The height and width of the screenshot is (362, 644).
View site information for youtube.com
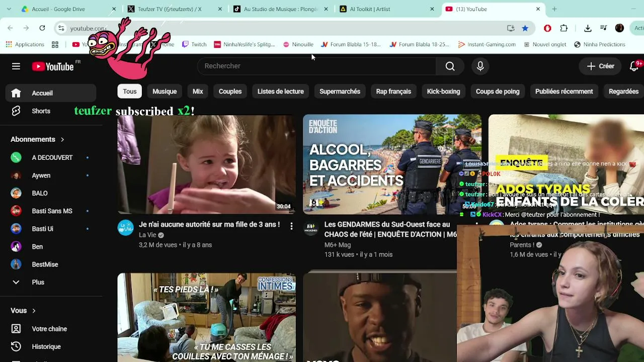(61, 28)
